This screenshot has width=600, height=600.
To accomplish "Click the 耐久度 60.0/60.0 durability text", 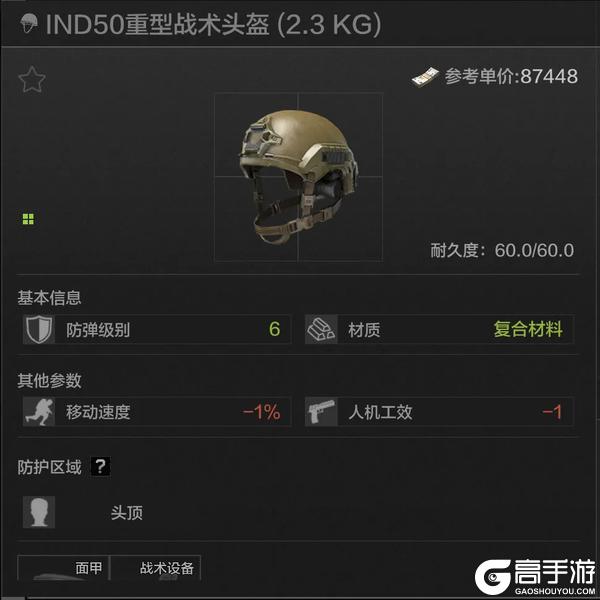I will pyautogui.click(x=502, y=251).
